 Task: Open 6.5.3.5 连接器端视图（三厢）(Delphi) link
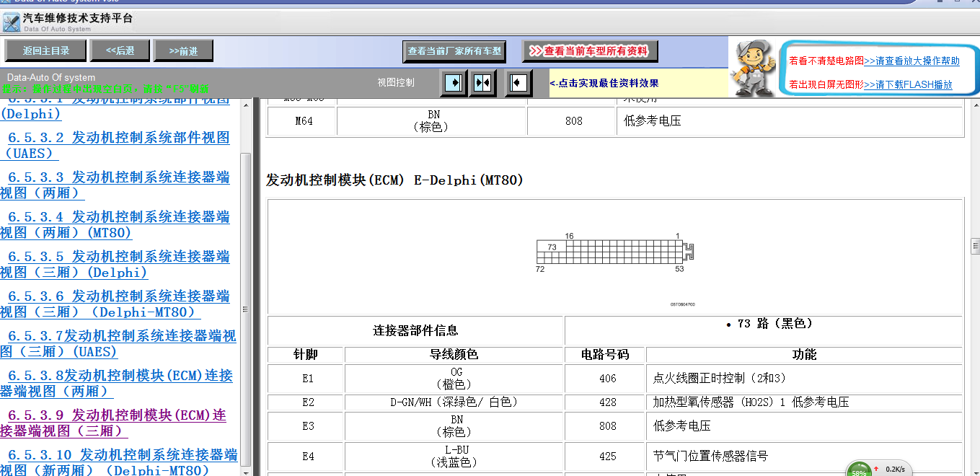click(x=115, y=264)
